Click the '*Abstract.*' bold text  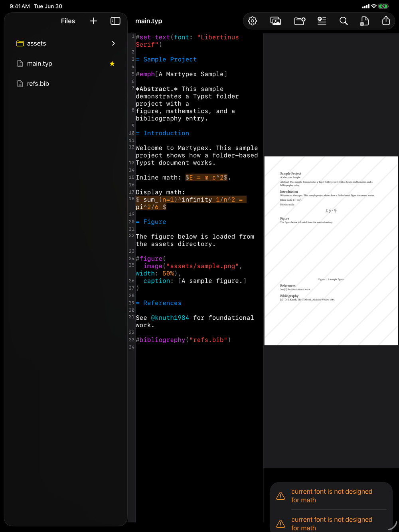click(x=157, y=89)
